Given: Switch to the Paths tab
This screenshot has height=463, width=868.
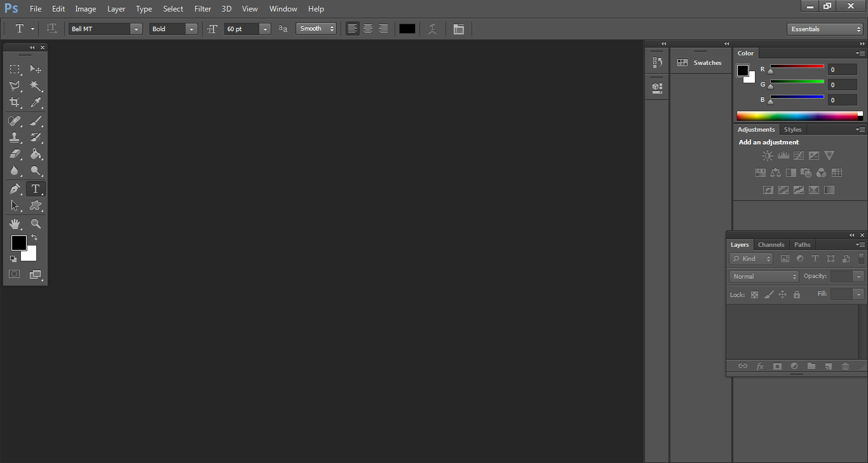Looking at the screenshot, I should pyautogui.click(x=803, y=245).
